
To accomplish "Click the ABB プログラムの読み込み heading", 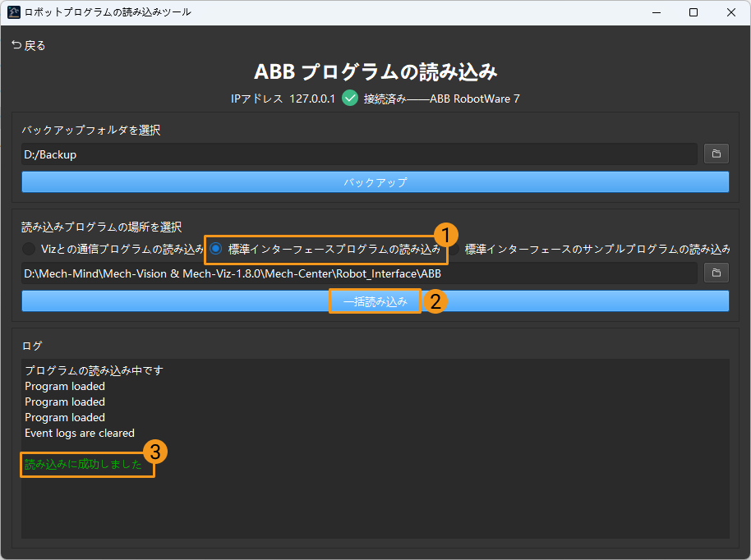I will [375, 71].
